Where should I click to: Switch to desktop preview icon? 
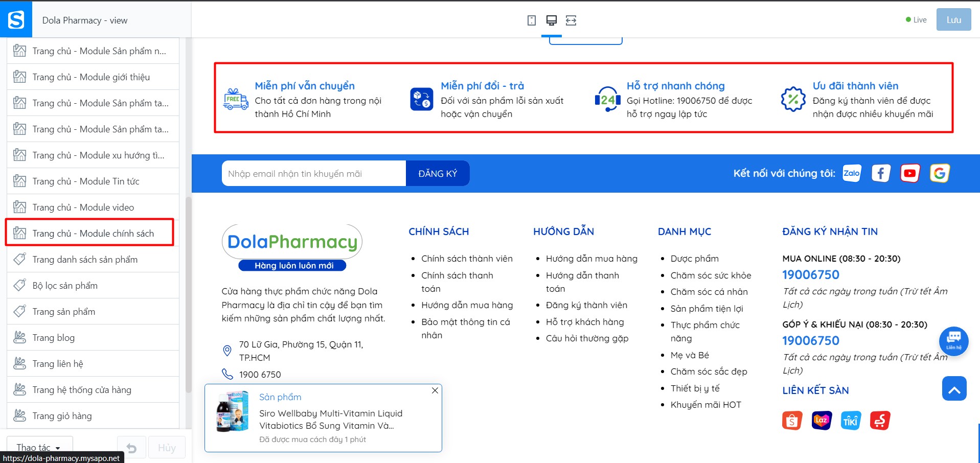(551, 20)
